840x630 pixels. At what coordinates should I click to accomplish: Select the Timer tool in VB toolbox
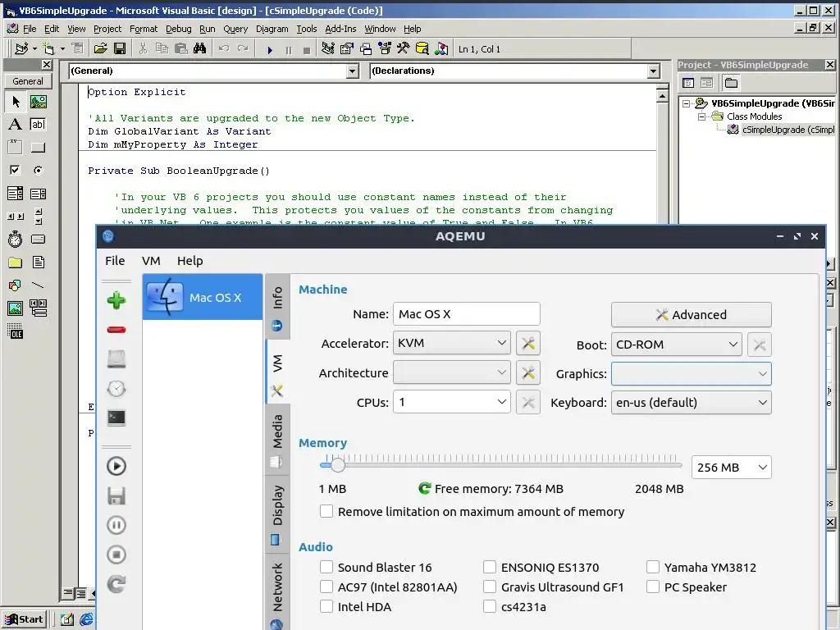coord(15,239)
